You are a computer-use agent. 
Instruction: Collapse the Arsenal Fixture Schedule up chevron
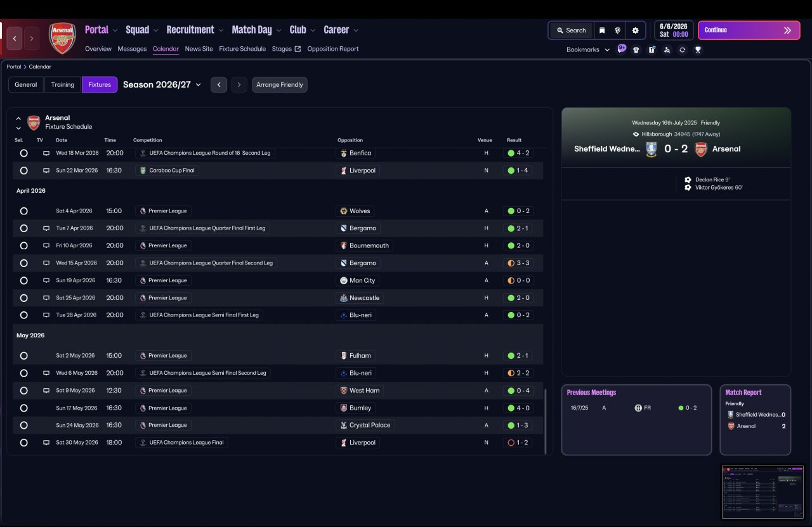click(x=18, y=118)
